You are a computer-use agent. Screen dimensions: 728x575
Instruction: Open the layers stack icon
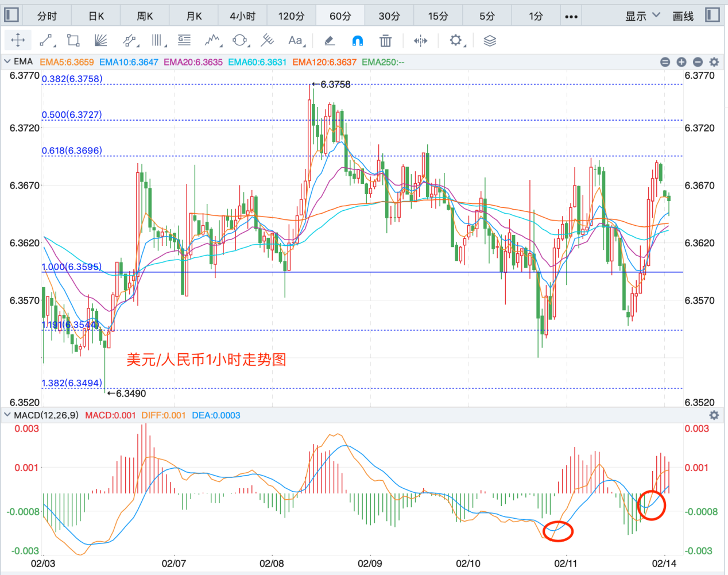(x=490, y=40)
